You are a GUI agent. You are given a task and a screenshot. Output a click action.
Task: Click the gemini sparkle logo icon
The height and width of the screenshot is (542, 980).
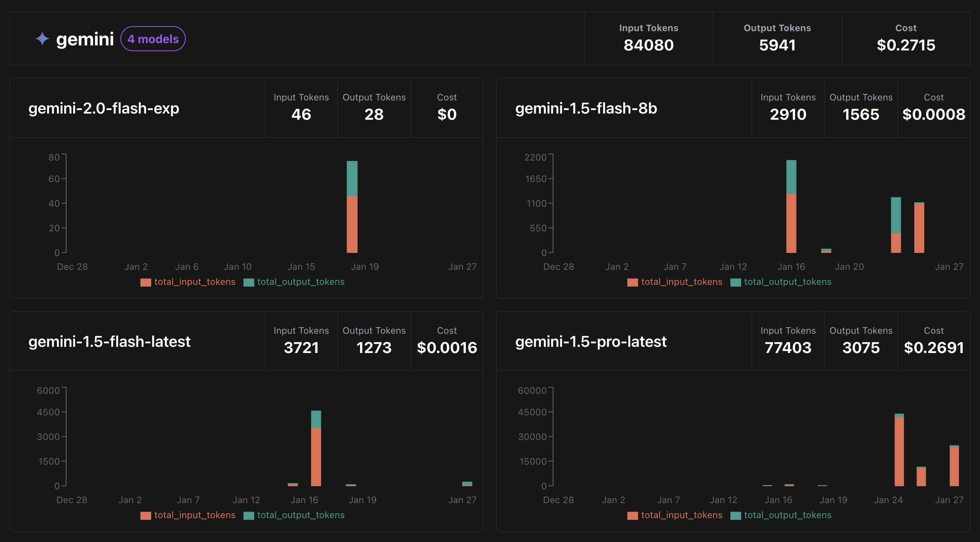[x=42, y=39]
